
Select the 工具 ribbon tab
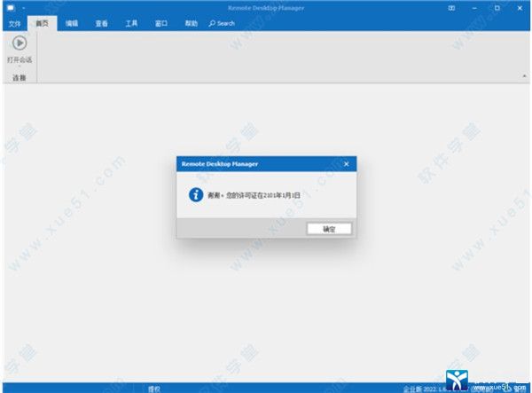(x=131, y=24)
